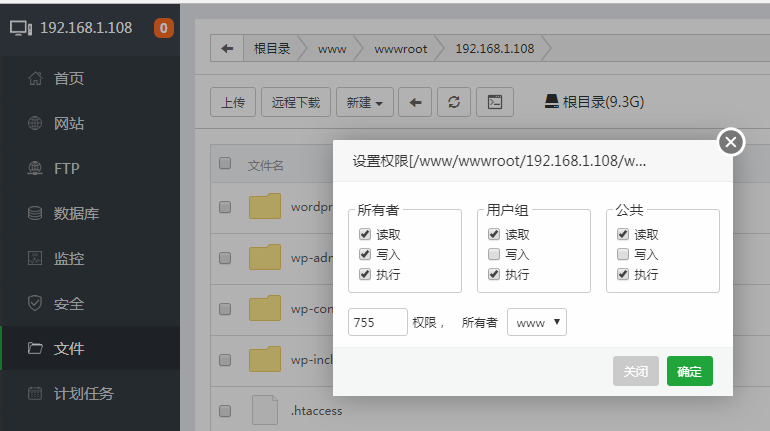Image resolution: width=770 pixels, height=431 pixels.
Task: Click the .htaccess file icon
Action: pyautogui.click(x=265, y=410)
